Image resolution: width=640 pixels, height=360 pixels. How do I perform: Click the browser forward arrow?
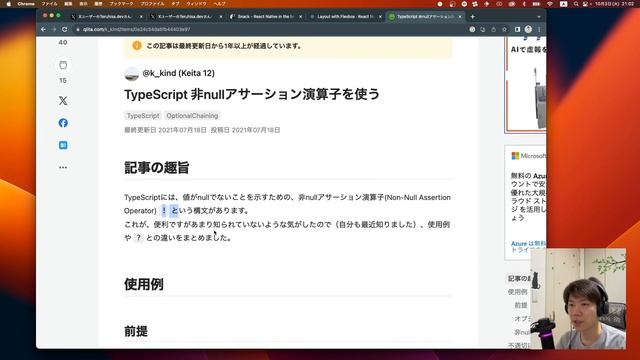(x=54, y=29)
